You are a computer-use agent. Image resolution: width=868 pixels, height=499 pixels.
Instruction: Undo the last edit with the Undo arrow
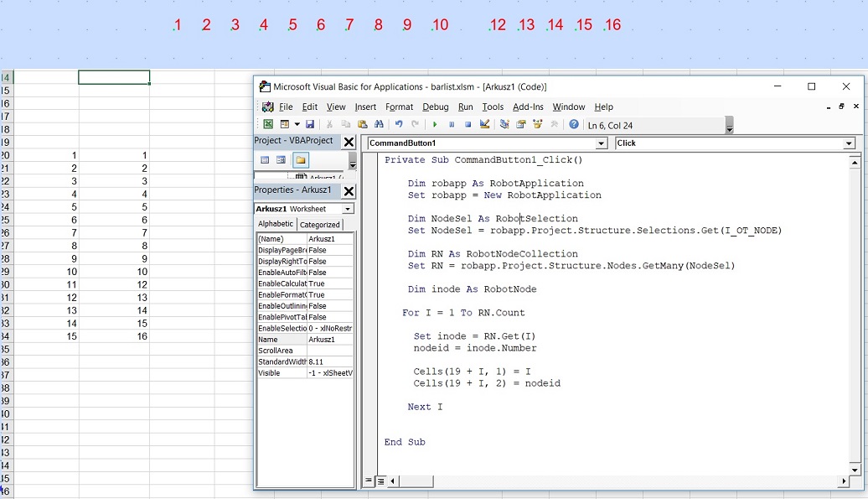coord(399,125)
